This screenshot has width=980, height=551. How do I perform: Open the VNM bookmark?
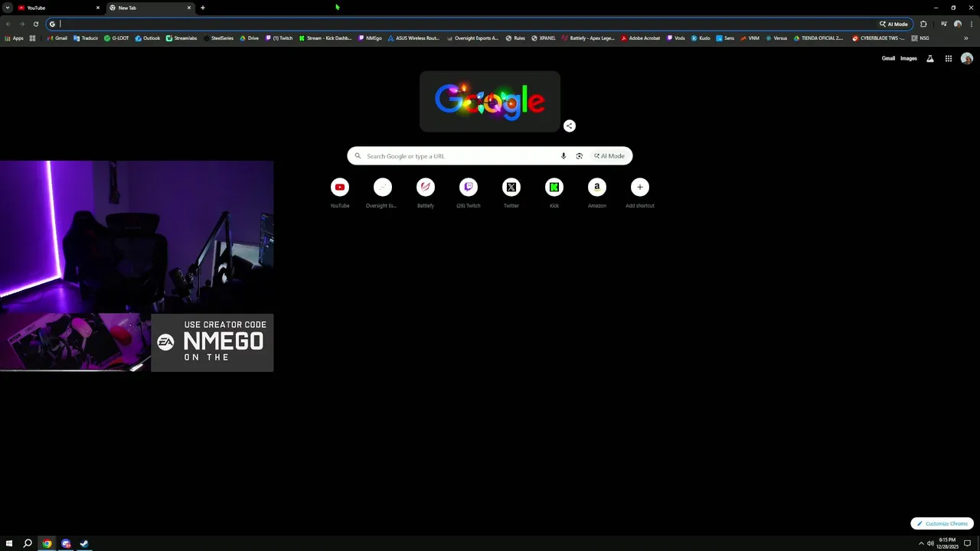click(750, 37)
